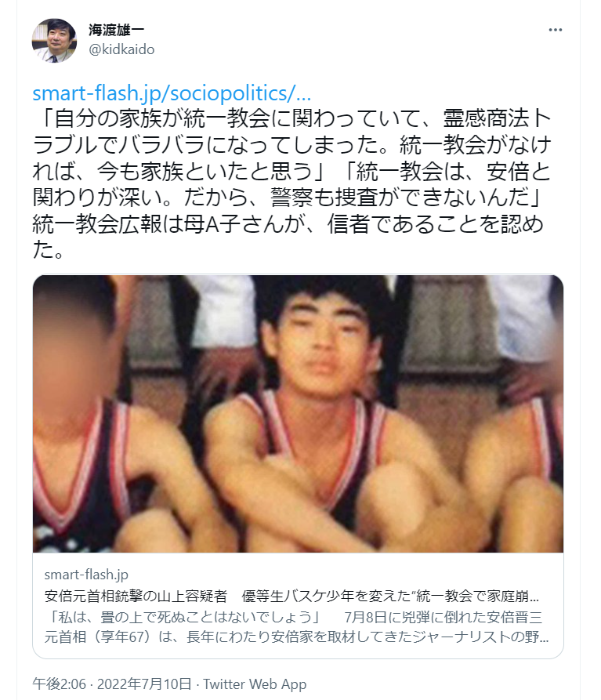Open the 海渡雄一 display name profile link
The image size is (601, 700).
tap(117, 30)
